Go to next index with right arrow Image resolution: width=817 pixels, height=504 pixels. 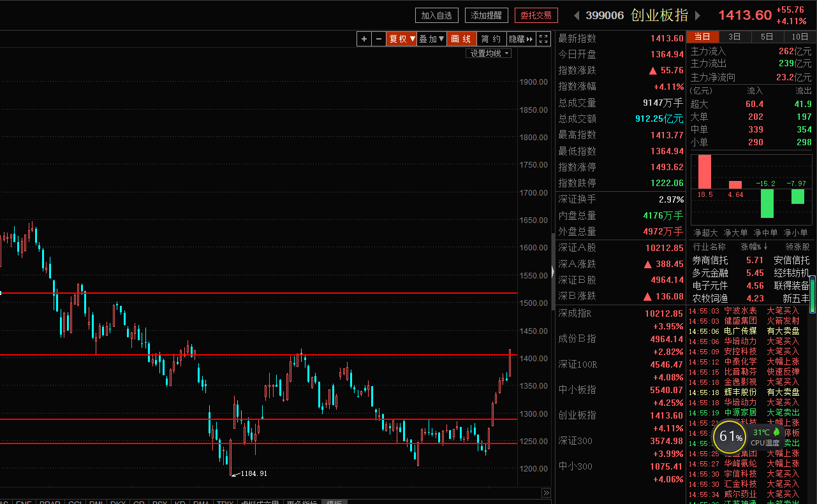pos(698,15)
